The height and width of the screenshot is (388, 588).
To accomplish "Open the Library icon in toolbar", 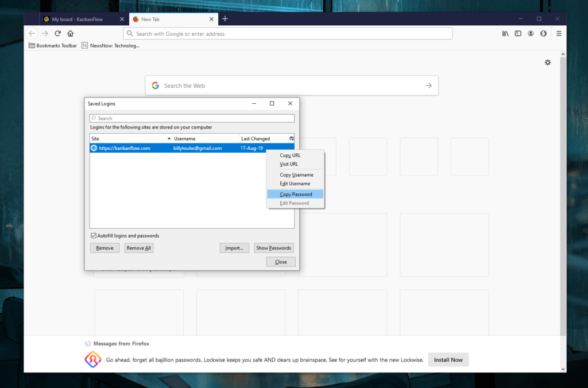I will [x=505, y=33].
